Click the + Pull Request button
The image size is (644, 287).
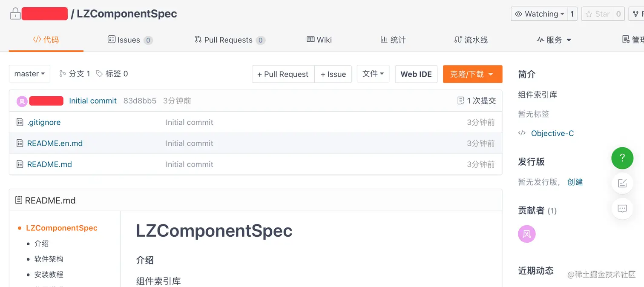[283, 74]
